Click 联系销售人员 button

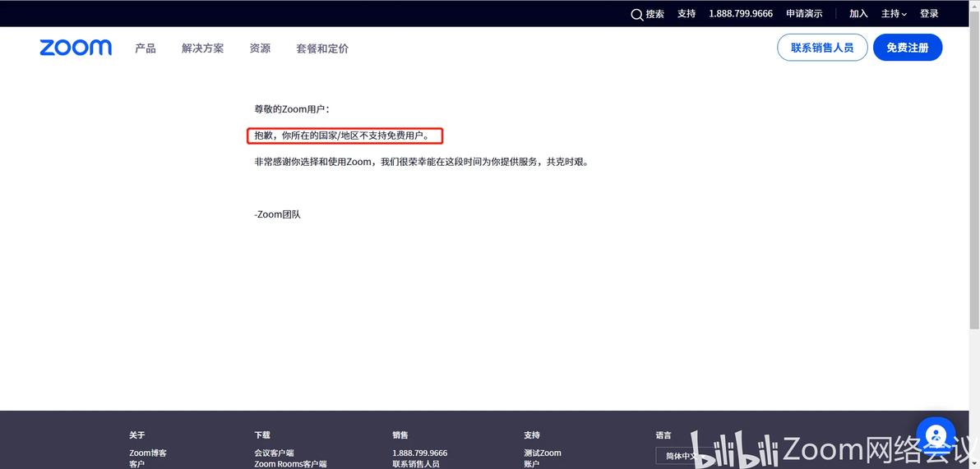coord(822,48)
